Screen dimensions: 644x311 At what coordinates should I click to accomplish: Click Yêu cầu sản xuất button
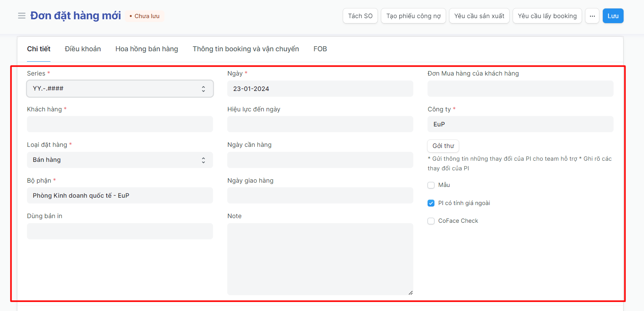point(479,16)
